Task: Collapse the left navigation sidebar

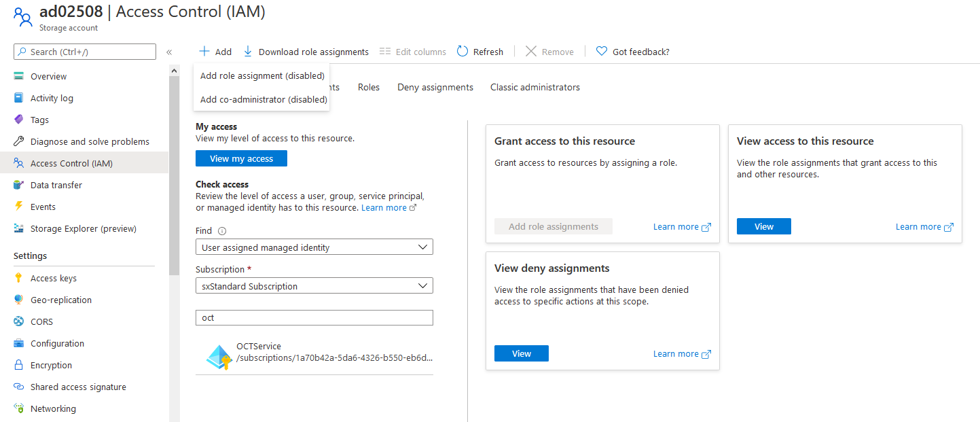Action: [168, 51]
